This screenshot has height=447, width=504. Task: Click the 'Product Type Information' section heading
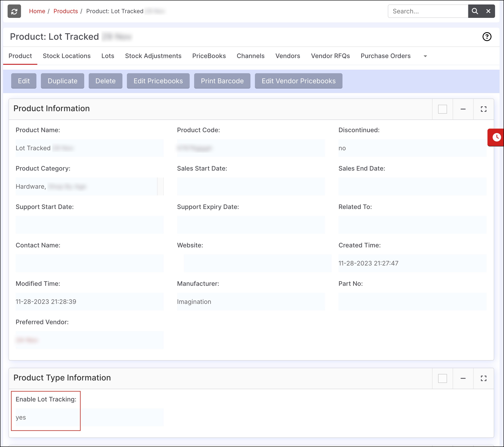(x=62, y=378)
